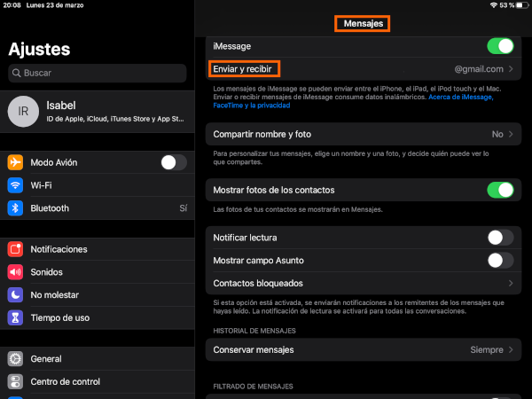Tap the Bluetooth icon in sidebar

[15, 208]
